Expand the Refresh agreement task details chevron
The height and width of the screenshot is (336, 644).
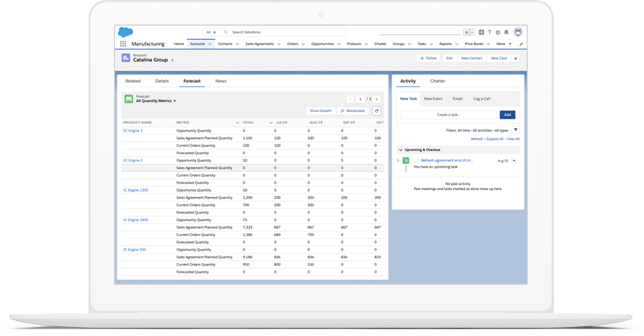[x=398, y=161]
